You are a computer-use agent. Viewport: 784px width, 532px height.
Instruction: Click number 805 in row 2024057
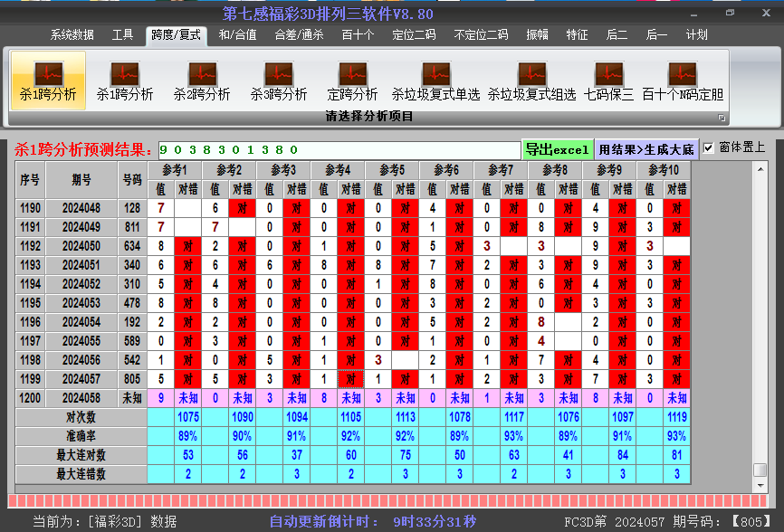[x=132, y=379]
